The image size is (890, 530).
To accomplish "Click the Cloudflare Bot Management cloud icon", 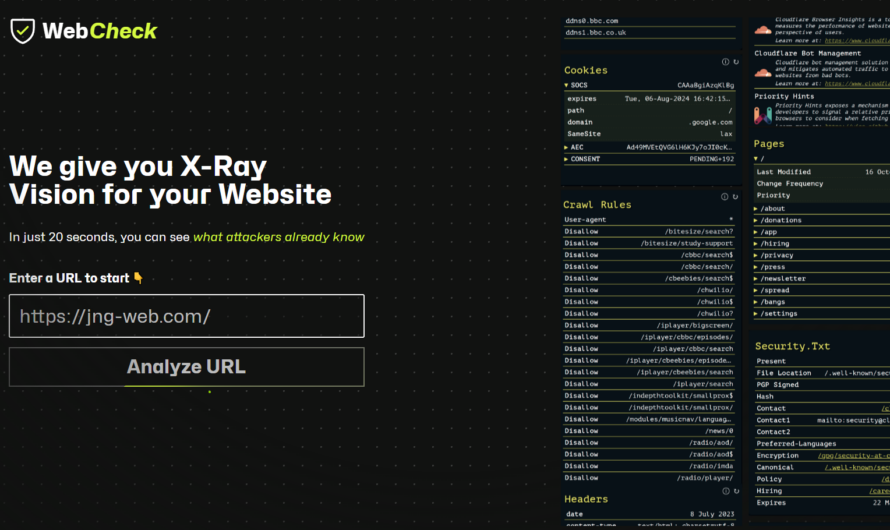I will [763, 73].
